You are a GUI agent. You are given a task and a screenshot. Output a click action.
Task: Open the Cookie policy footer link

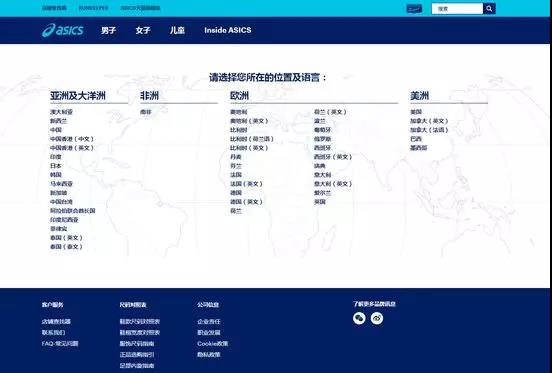tap(213, 343)
